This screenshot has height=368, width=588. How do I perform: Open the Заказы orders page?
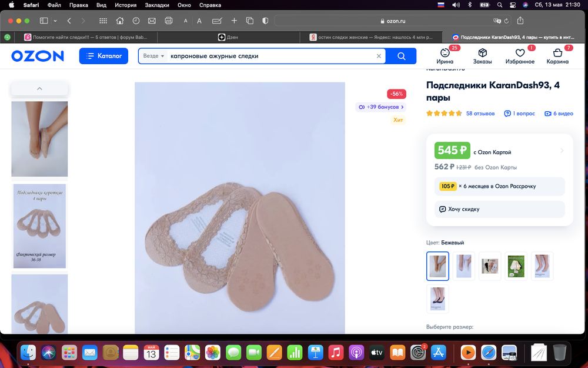[482, 55]
